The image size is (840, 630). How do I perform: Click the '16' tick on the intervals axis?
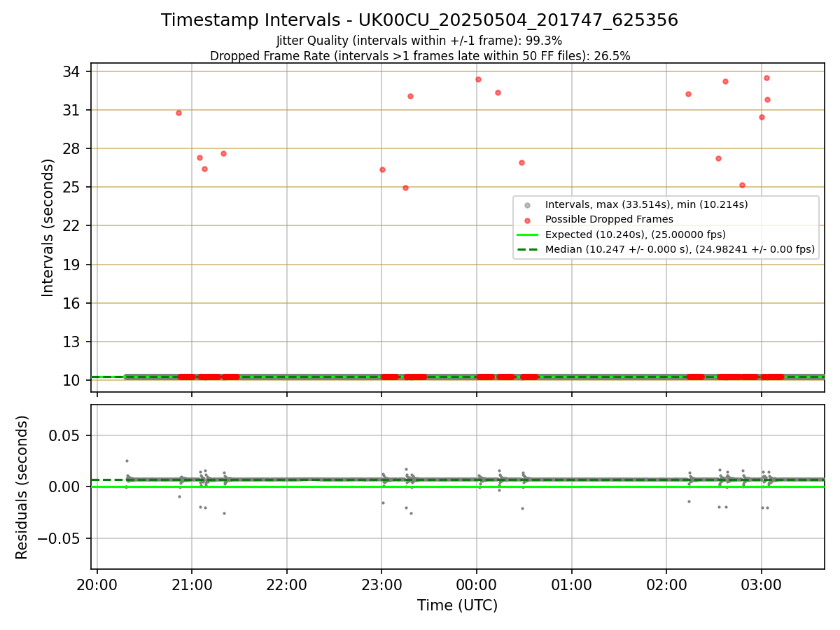tap(73, 303)
